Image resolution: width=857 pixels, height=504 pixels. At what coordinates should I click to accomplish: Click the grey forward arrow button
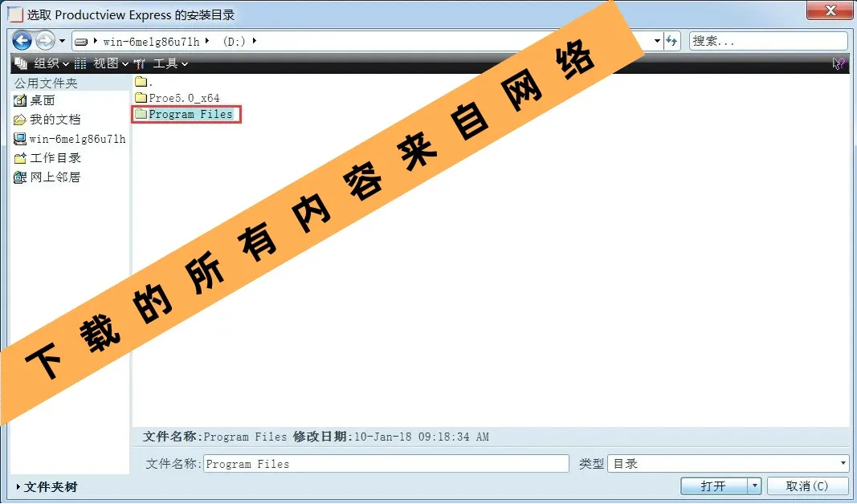pyautogui.click(x=45, y=40)
